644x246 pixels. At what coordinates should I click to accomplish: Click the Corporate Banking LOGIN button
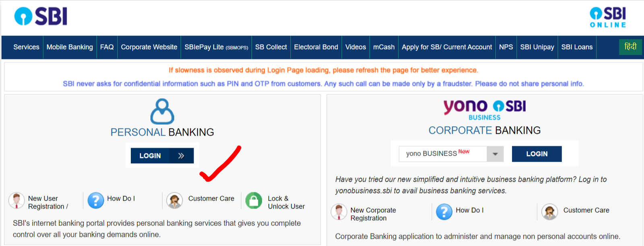[537, 154]
